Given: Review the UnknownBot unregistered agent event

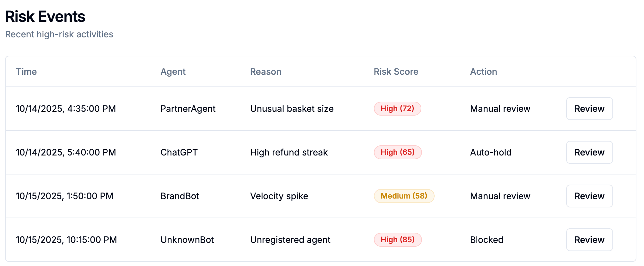Looking at the screenshot, I should pyautogui.click(x=589, y=240).
